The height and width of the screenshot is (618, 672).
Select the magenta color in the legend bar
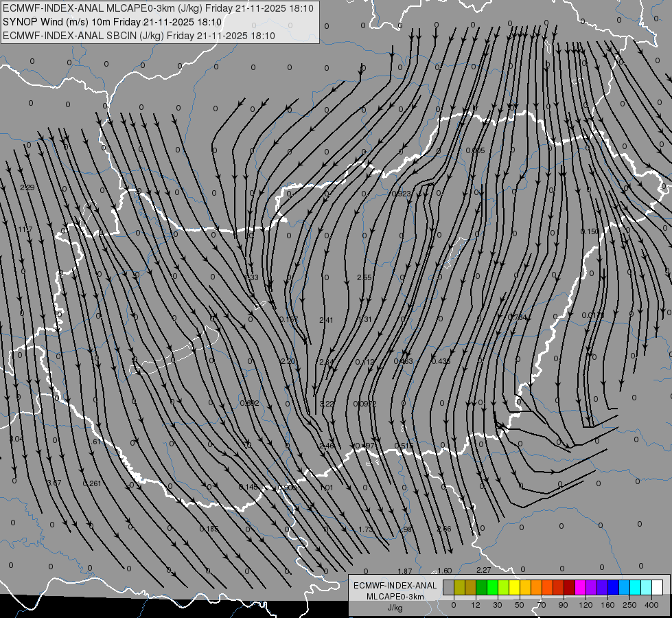coord(581,587)
